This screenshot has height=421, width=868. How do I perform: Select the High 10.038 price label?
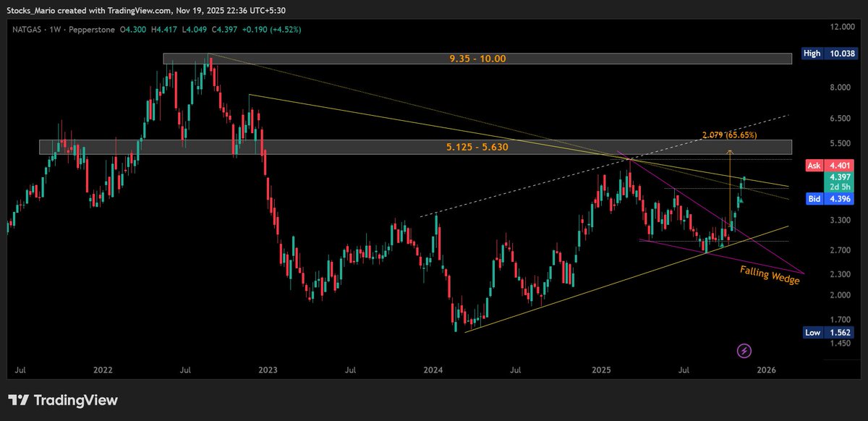pos(828,54)
